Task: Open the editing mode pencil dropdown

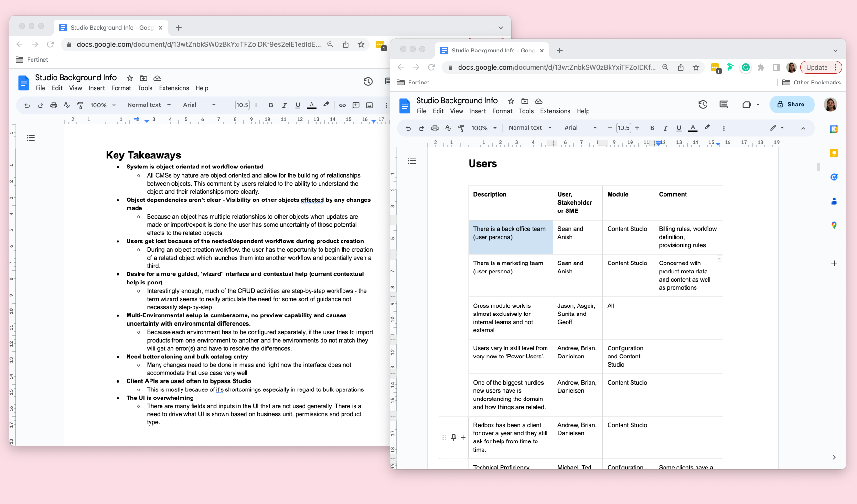Action: tap(777, 128)
